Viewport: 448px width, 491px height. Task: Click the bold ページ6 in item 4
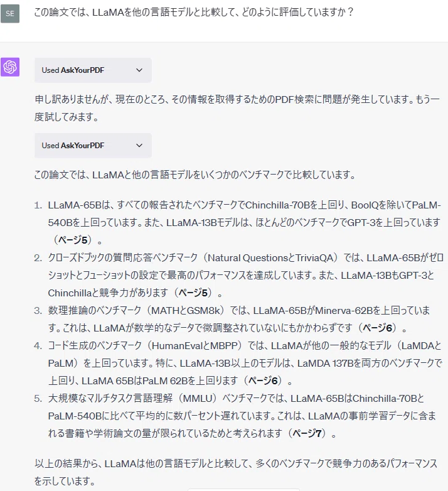point(263,380)
